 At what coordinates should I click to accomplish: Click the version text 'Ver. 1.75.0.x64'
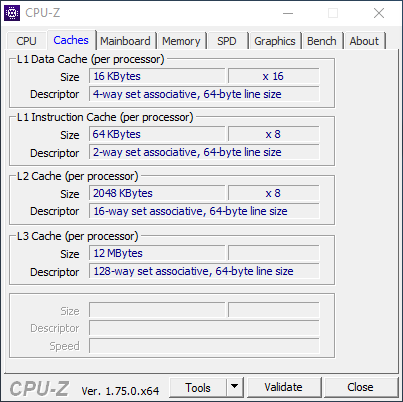120,391
